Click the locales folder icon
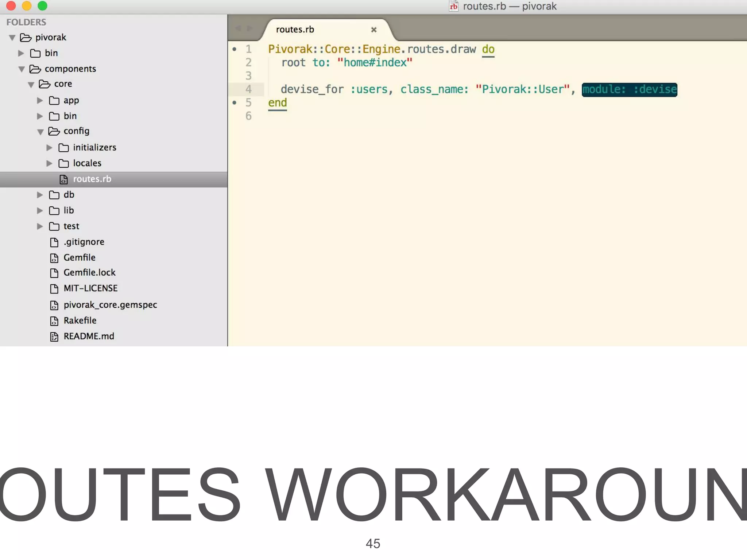This screenshot has width=747, height=560. pos(63,163)
